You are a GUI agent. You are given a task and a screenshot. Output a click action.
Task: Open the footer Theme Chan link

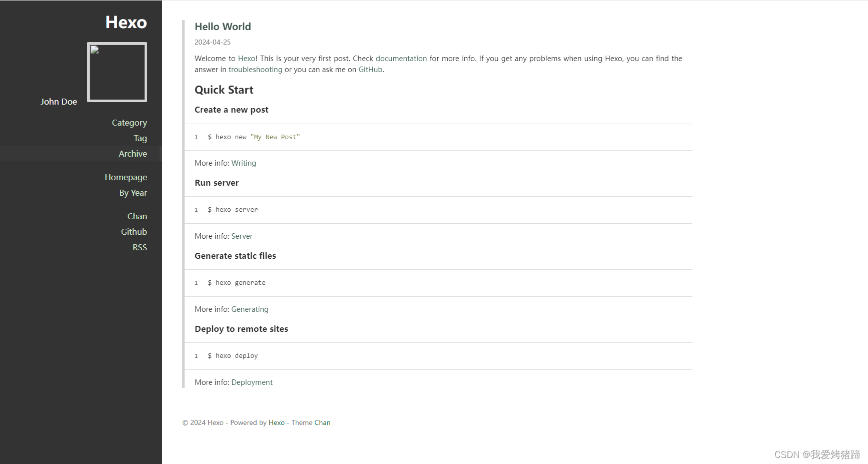pos(322,422)
